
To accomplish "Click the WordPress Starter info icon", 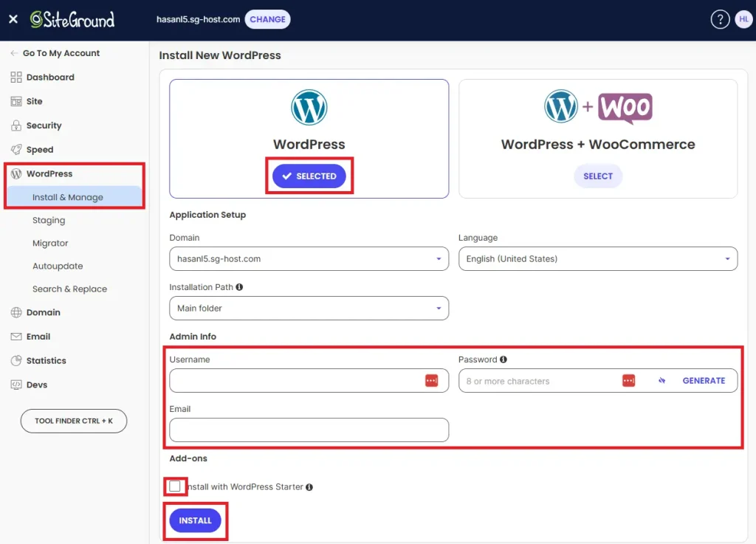I will point(309,487).
